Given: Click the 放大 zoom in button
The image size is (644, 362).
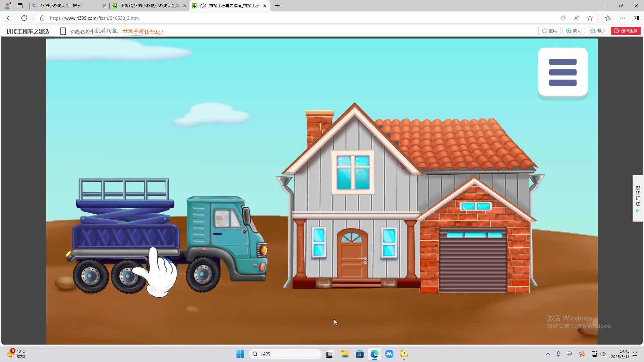Looking at the screenshot, I should 574,31.
